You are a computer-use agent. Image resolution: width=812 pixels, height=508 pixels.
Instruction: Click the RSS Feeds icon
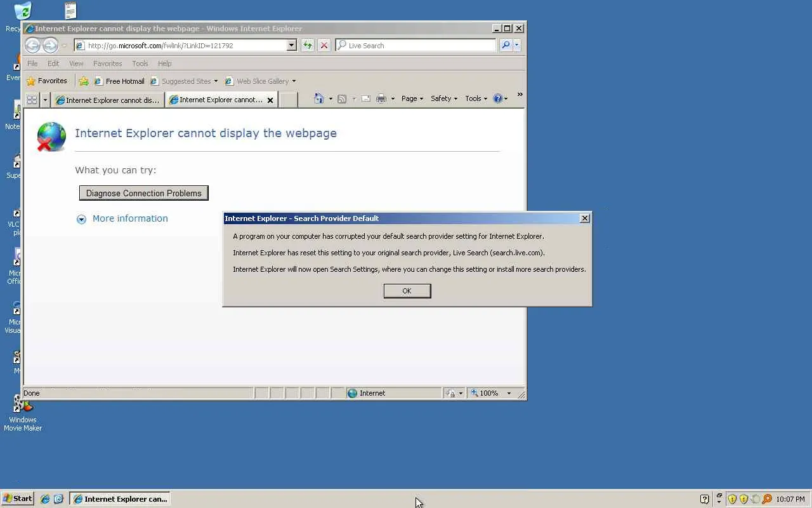[x=342, y=98]
